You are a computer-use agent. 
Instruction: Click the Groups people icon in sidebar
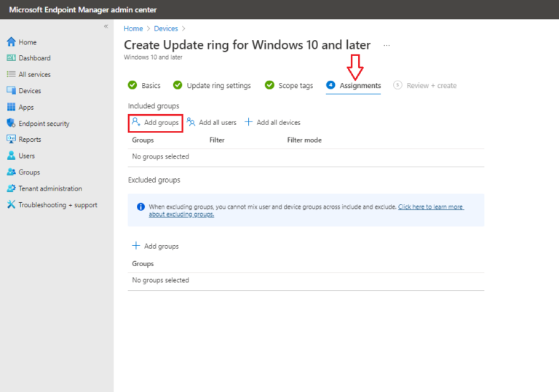[11, 172]
